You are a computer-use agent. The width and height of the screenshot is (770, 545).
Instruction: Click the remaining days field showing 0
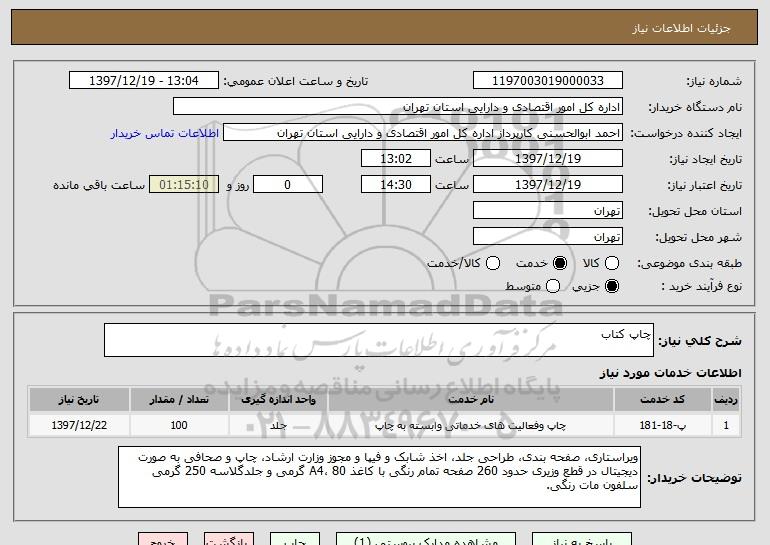pyautogui.click(x=288, y=185)
